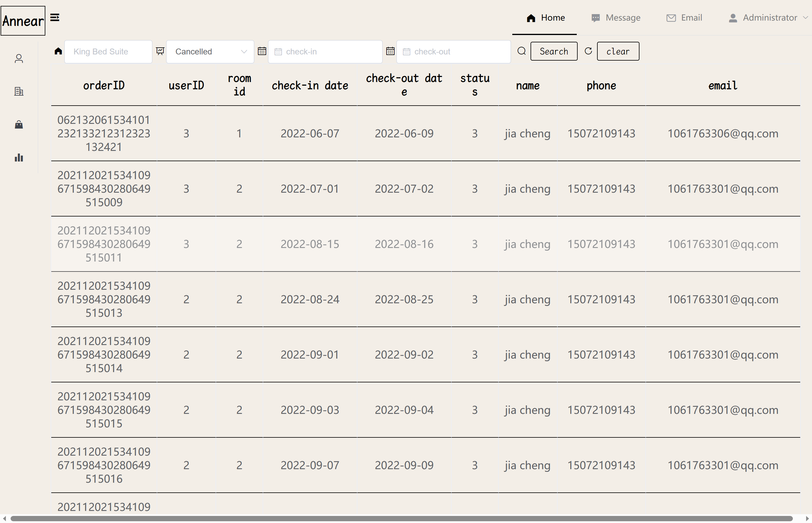Click the check-out date column header

click(x=404, y=85)
